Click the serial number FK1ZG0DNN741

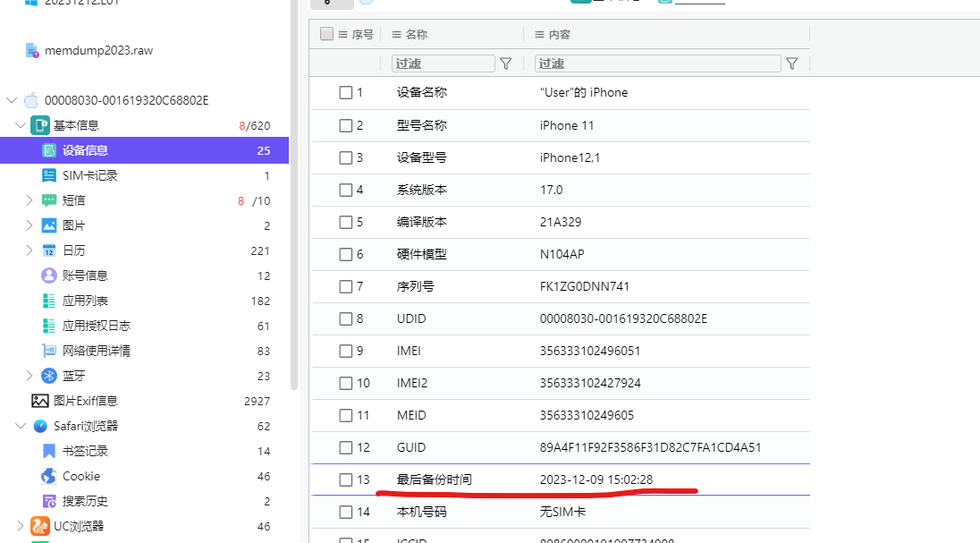[x=585, y=286]
